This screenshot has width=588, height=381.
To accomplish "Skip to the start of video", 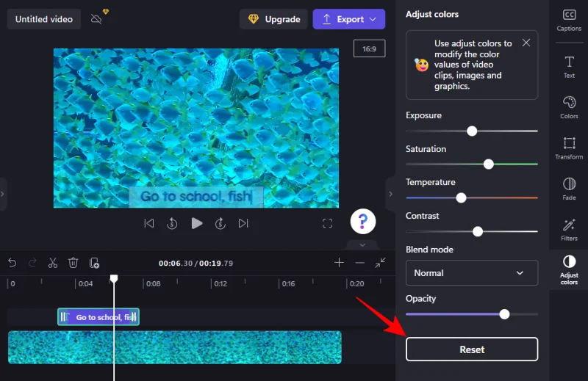I will pos(149,223).
